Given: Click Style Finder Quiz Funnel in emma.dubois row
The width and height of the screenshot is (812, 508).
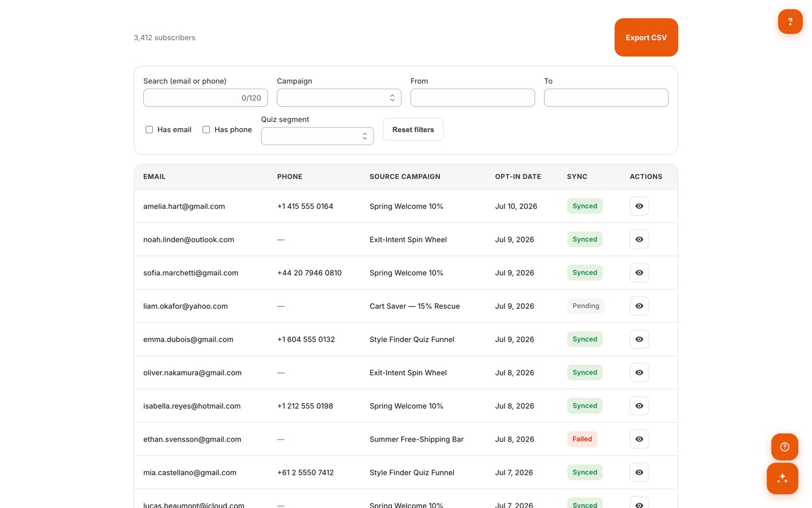Looking at the screenshot, I should tap(412, 339).
